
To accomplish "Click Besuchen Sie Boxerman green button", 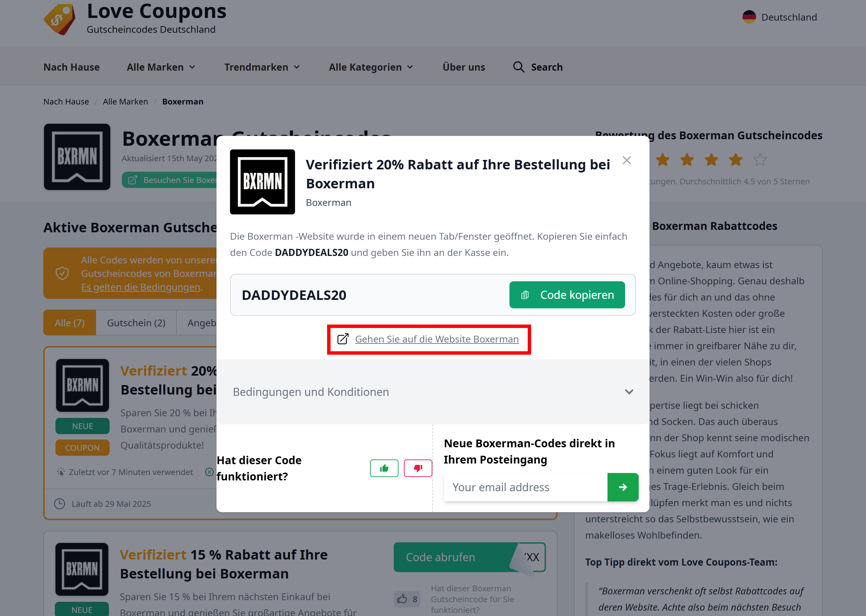I will [x=169, y=180].
